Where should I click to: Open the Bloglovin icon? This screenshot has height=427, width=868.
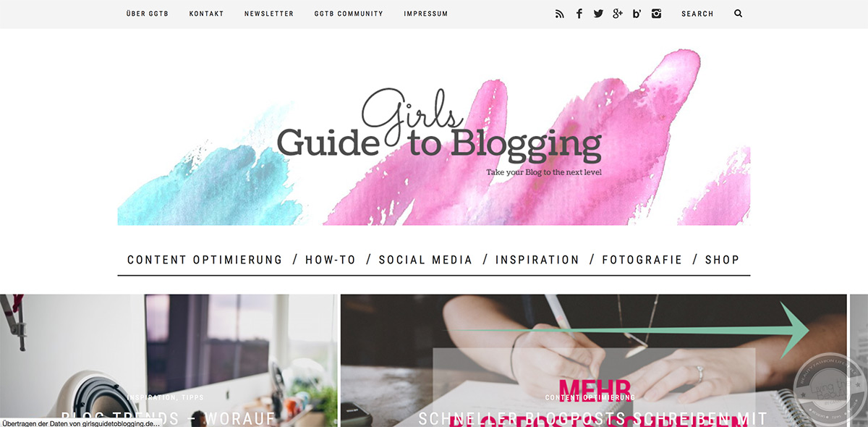point(637,14)
